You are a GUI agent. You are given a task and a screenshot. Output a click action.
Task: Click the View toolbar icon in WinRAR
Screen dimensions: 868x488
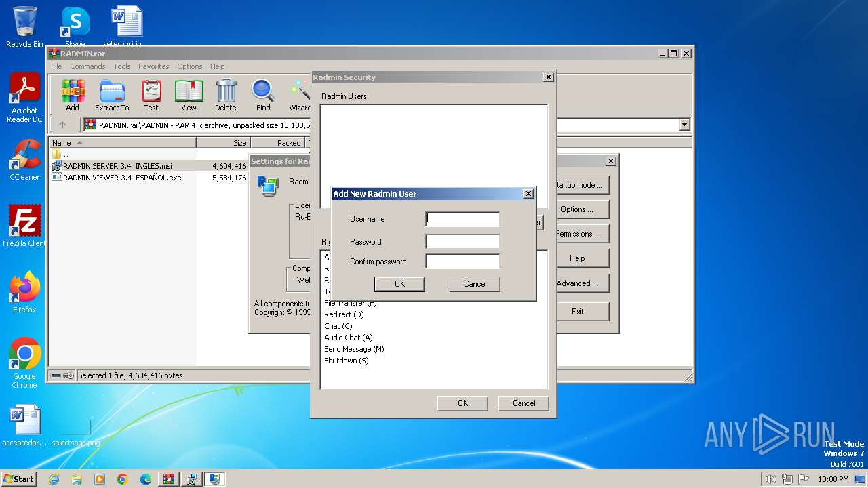pyautogui.click(x=189, y=96)
